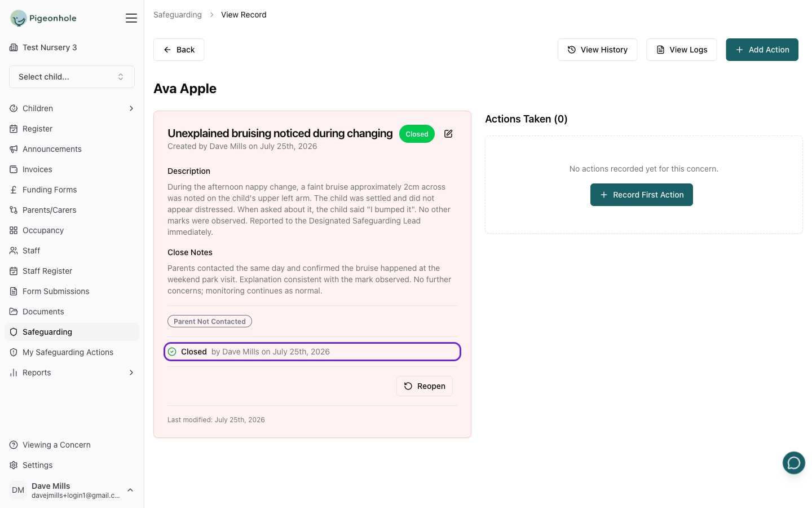Click the Ava Apple heading

pos(185,89)
